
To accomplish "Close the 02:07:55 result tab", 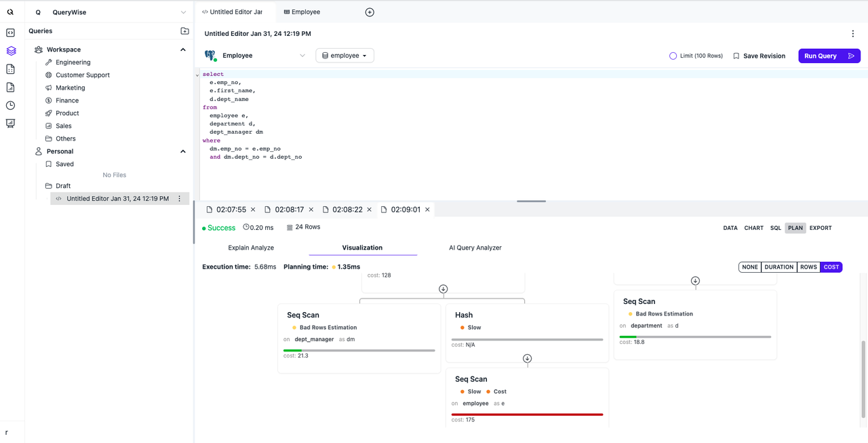I will pyautogui.click(x=253, y=210).
